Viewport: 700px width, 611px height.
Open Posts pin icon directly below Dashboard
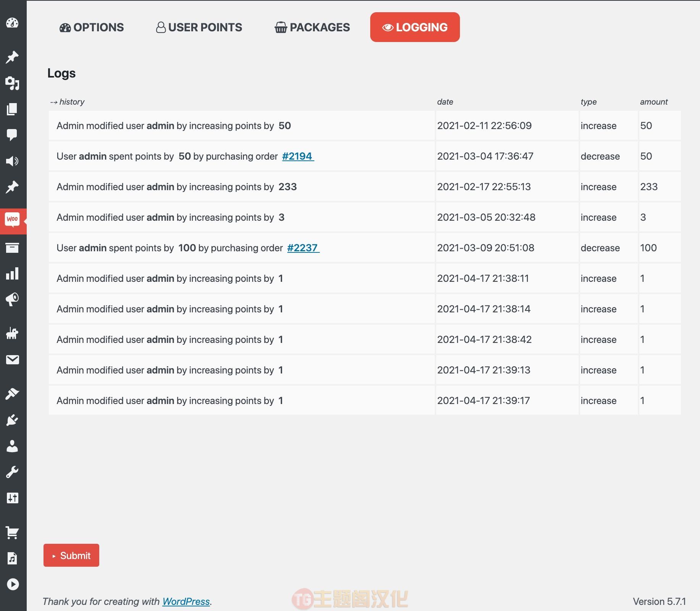12,57
